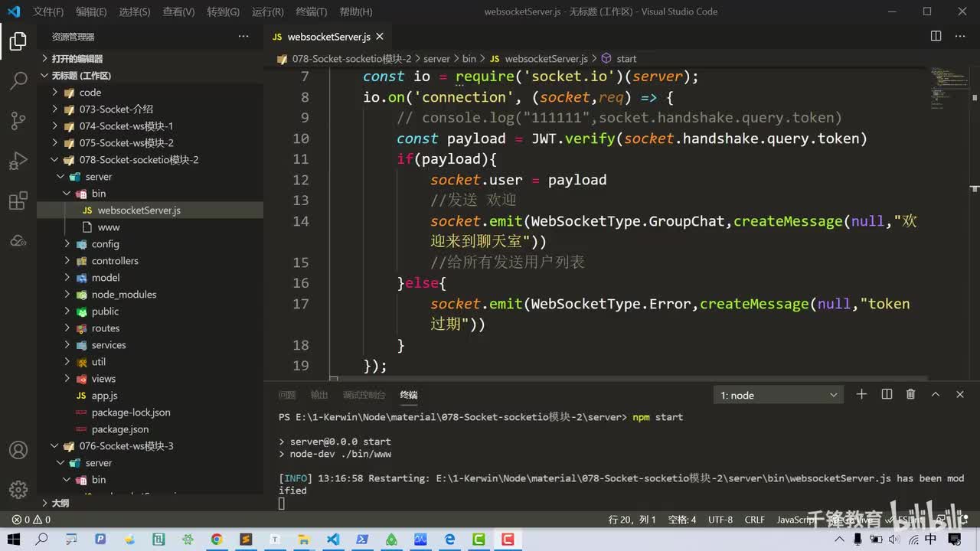Open the 帮助(H) menu
Screen dimensions: 980x551
355,12
